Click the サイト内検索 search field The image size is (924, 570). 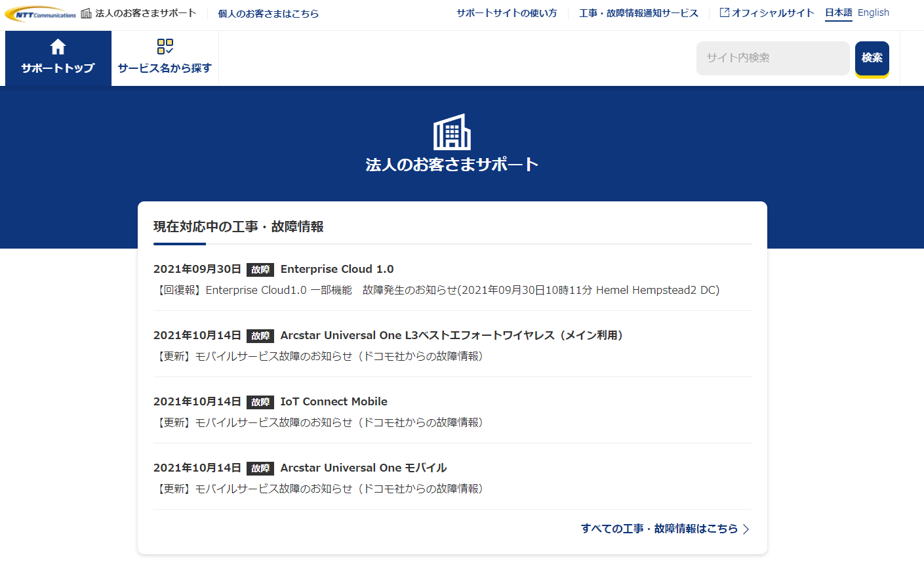point(773,58)
